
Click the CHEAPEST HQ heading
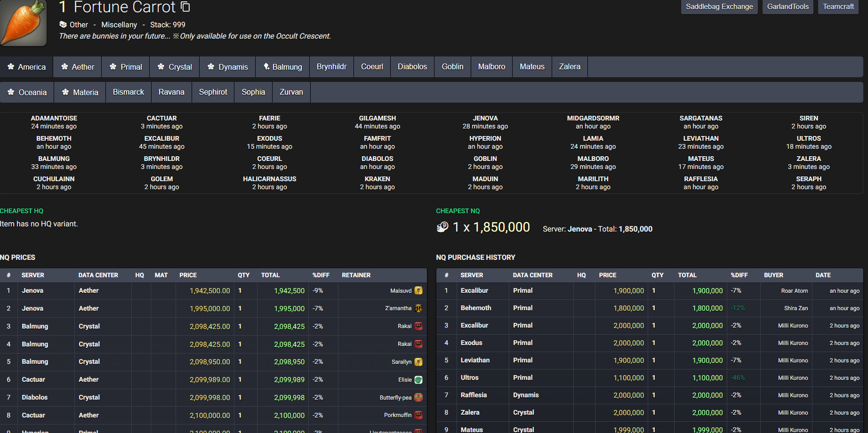(x=22, y=211)
